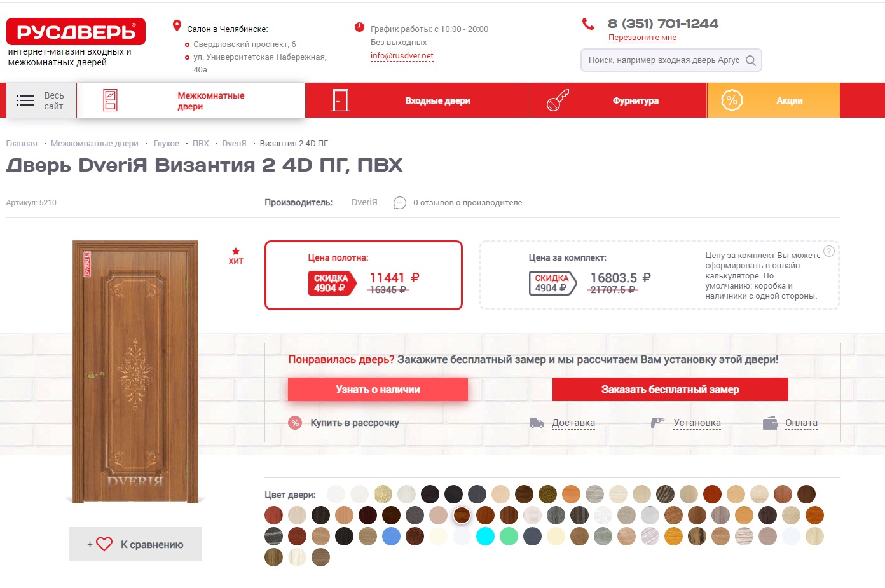
Task: Click the drill installation icon
Action: 657,423
